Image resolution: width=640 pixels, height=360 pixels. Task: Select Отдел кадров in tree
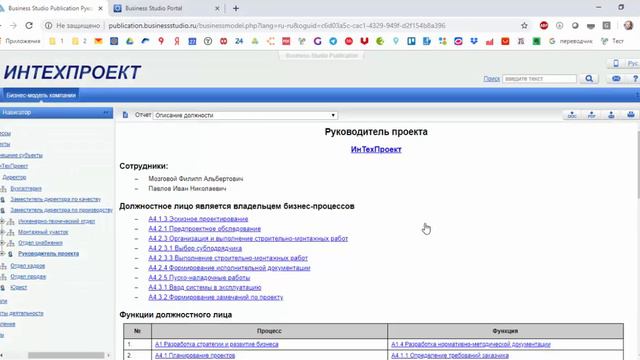coord(27,266)
